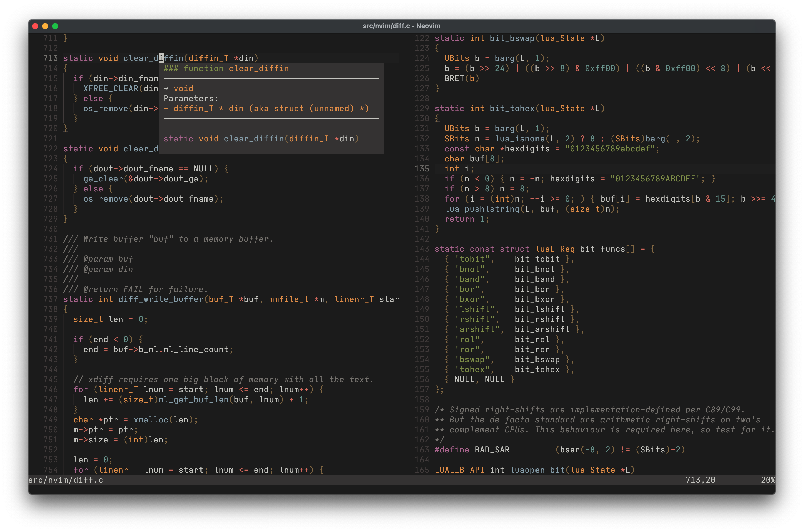Click string "0123456789ABCDEF" on line 136
Image resolution: width=804 pixels, height=532 pixels.
[x=655, y=179]
